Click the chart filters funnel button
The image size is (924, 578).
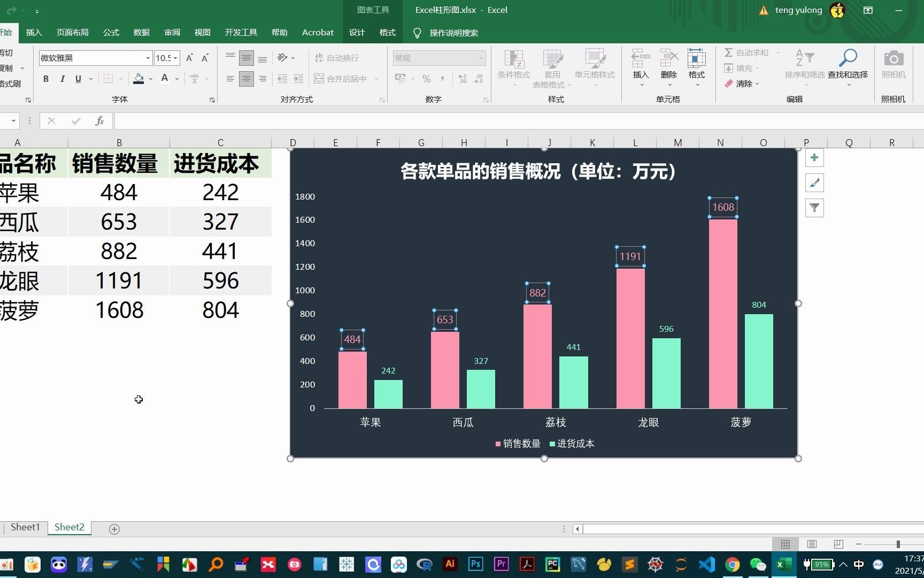pos(814,208)
